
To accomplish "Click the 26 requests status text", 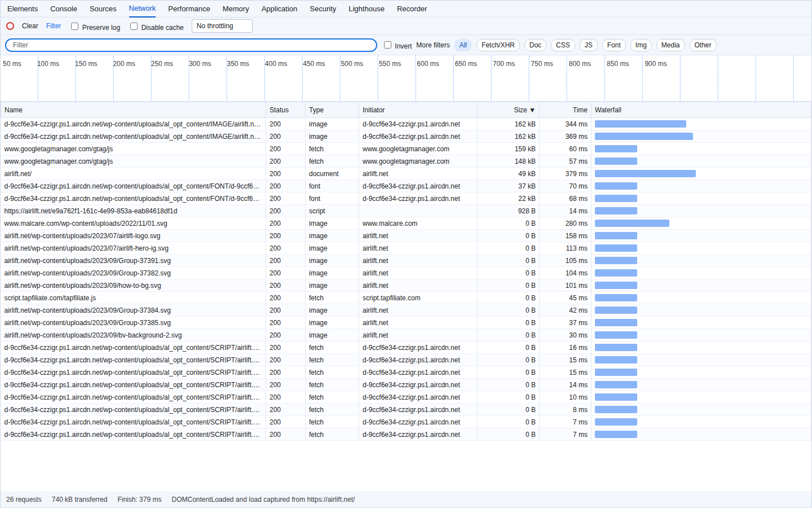I will [24, 500].
